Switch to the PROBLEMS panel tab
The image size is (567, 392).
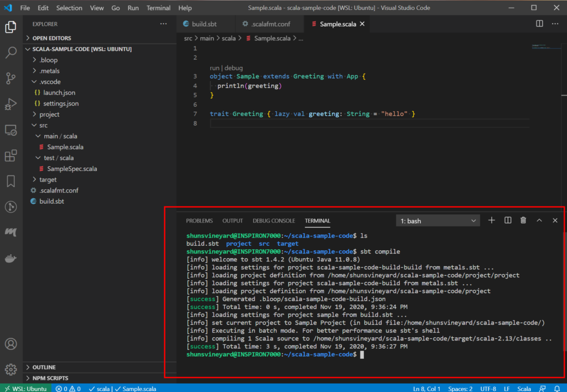click(x=199, y=221)
